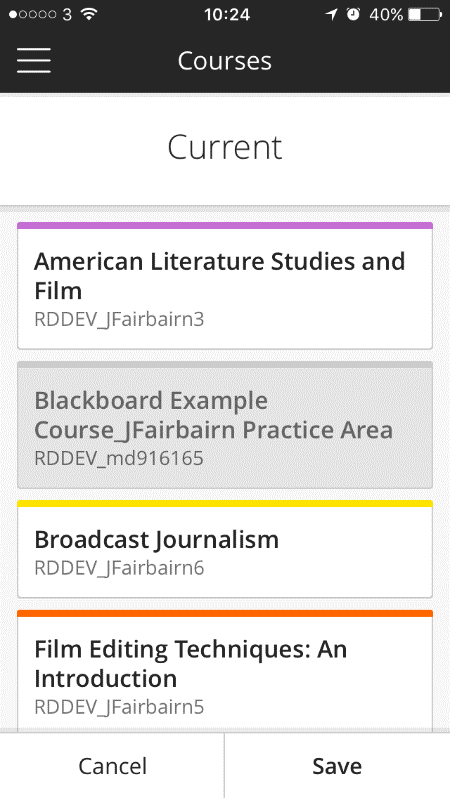The height and width of the screenshot is (798, 450).
Task: Tap the location arrow status icon
Action: (x=331, y=14)
